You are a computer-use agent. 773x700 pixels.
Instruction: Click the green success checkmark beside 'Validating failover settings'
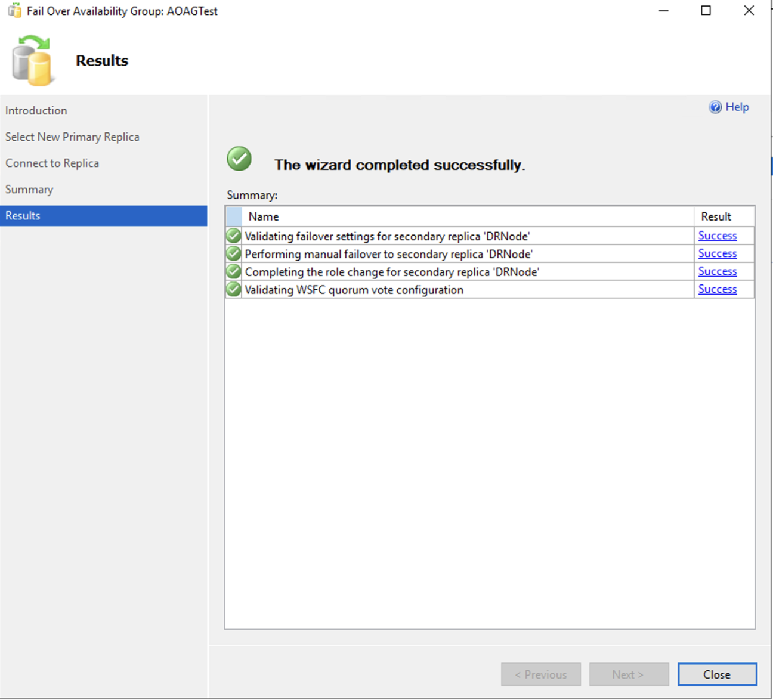233,236
